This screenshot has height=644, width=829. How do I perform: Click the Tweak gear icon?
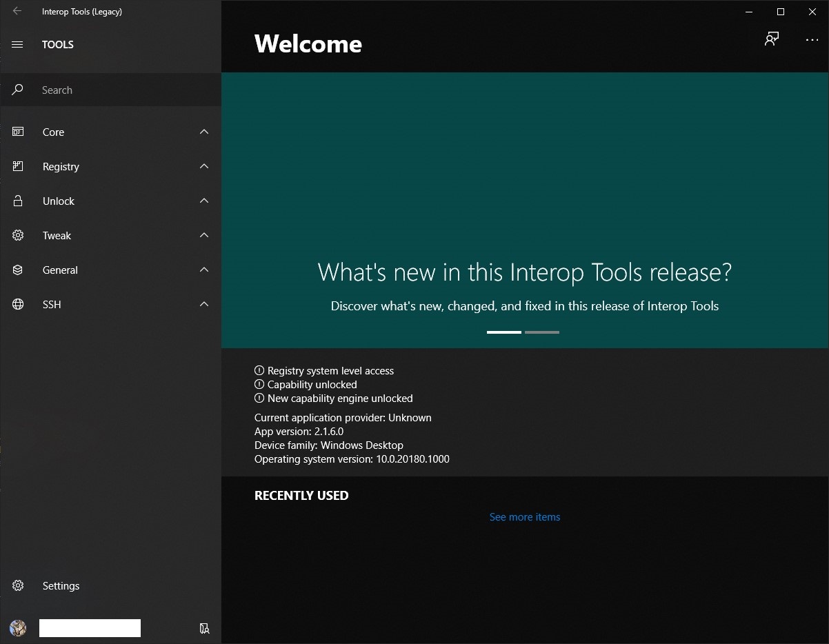pyautogui.click(x=18, y=235)
